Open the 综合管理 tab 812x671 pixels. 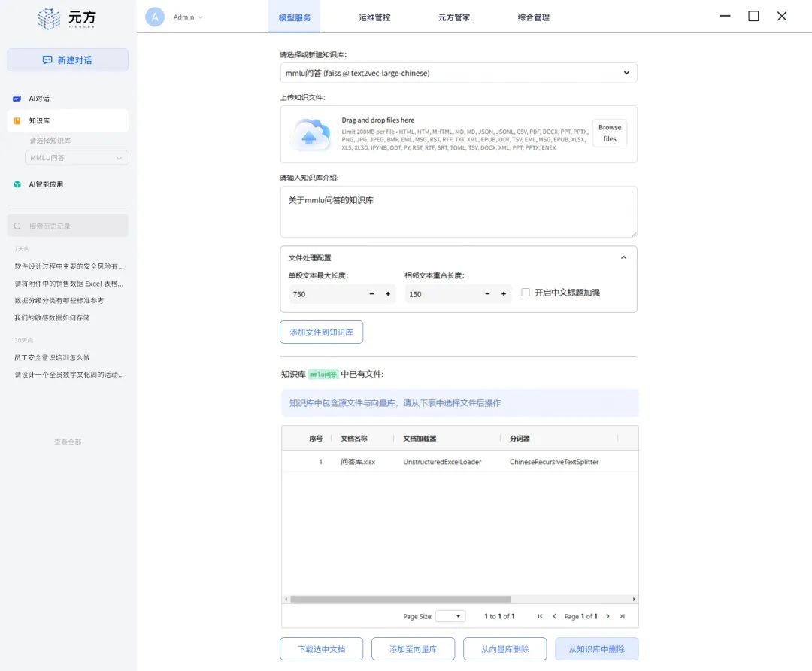pos(534,17)
